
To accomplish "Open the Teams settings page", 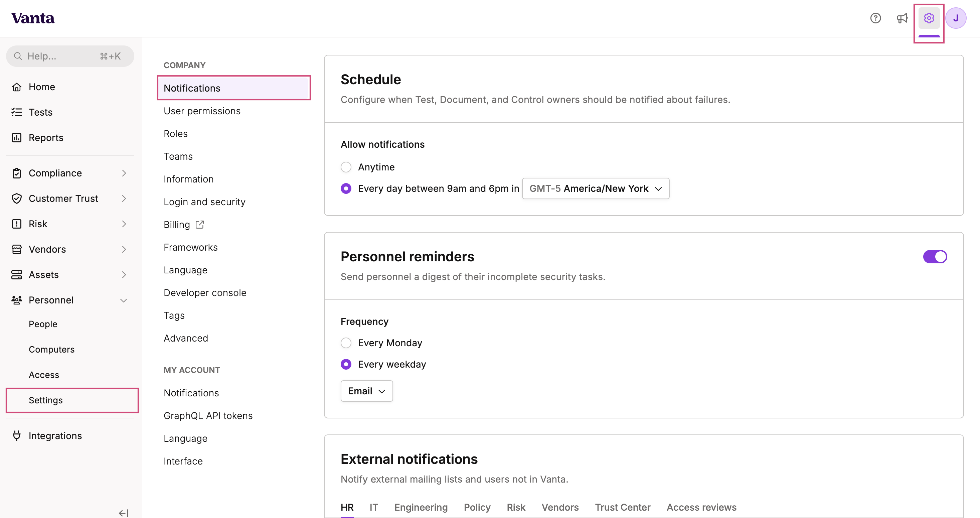I will (x=178, y=156).
